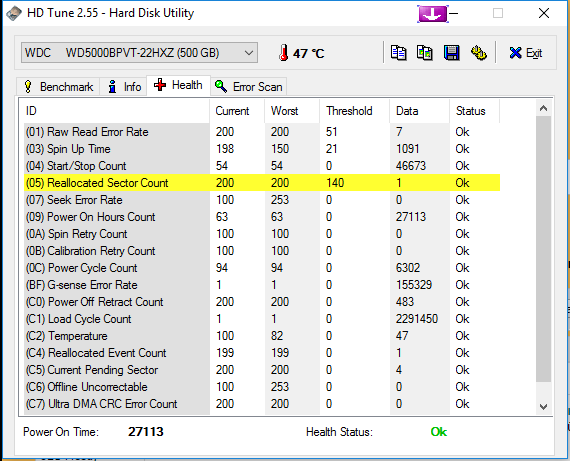
Task: Click the Exit button
Action: (526, 53)
